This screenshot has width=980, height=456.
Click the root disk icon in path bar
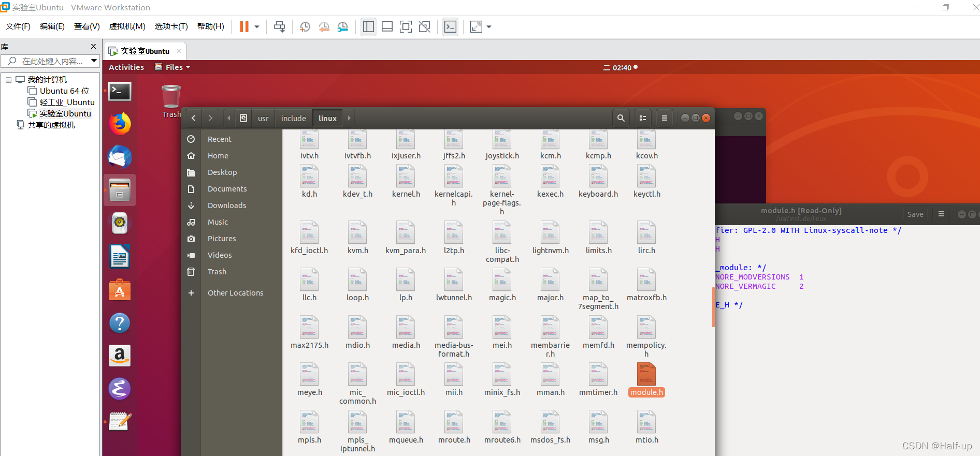[243, 118]
